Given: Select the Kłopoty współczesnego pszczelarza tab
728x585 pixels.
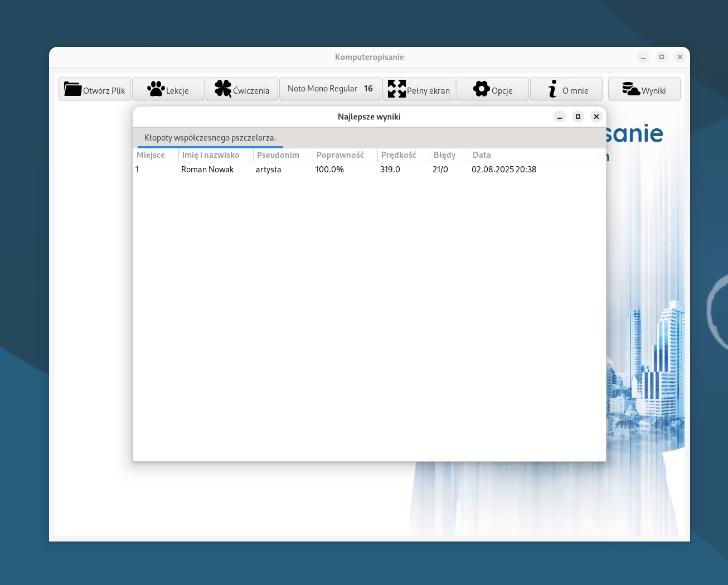Looking at the screenshot, I should coord(210,138).
